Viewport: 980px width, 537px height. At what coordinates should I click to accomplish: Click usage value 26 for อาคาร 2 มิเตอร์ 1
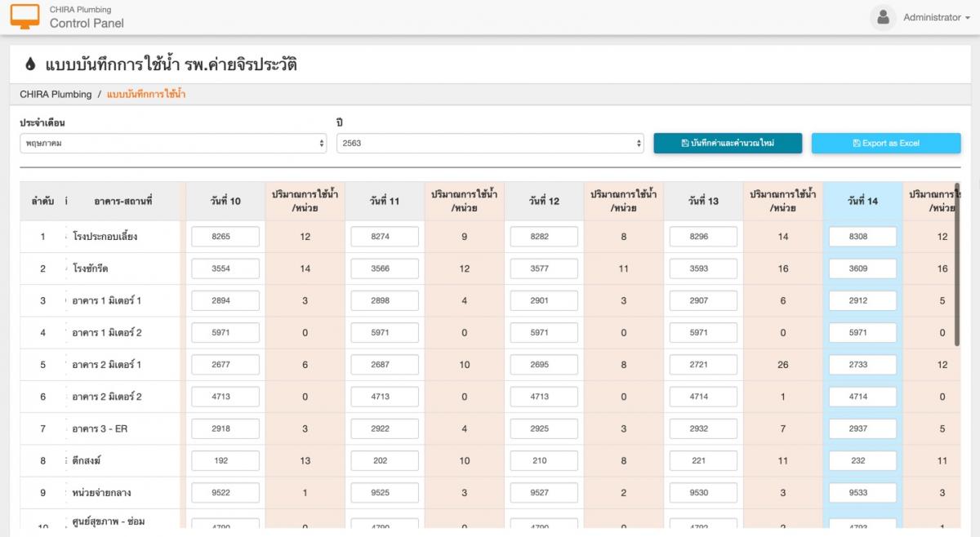click(783, 365)
